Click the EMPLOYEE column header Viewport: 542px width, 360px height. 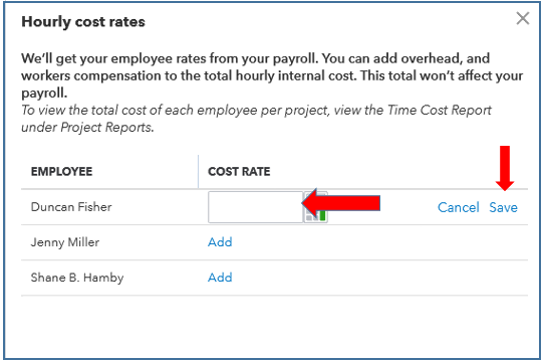[62, 172]
